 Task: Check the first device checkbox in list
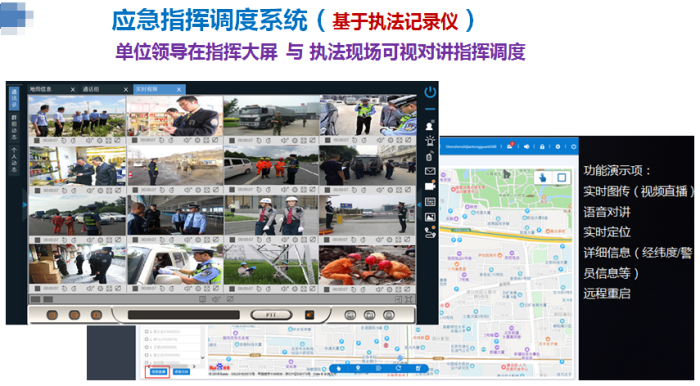pyautogui.click(x=146, y=332)
